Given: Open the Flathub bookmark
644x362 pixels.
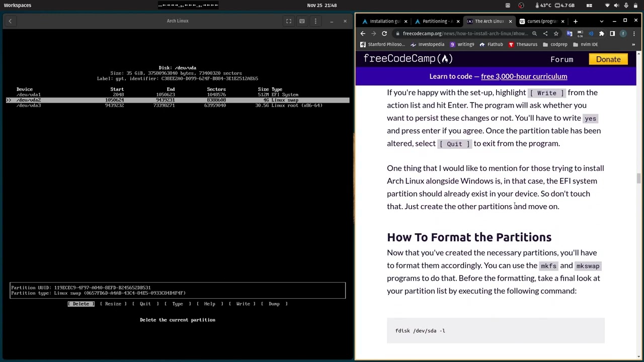Looking at the screenshot, I should click(x=491, y=44).
